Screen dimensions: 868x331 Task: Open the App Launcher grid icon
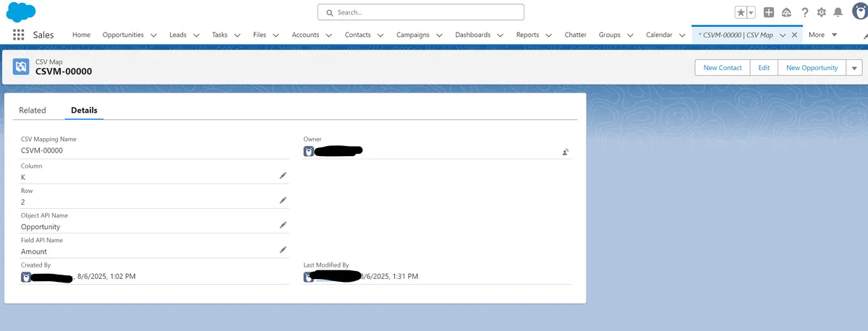[x=19, y=35]
